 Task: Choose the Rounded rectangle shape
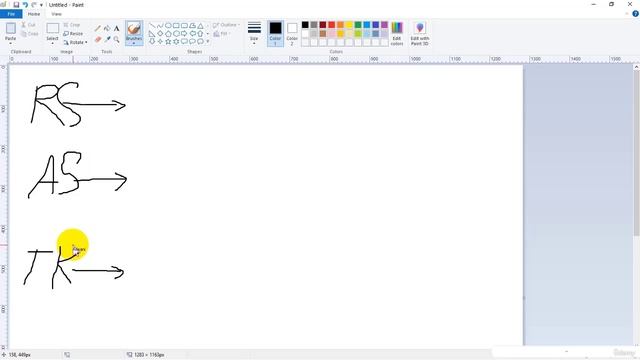point(184,25)
